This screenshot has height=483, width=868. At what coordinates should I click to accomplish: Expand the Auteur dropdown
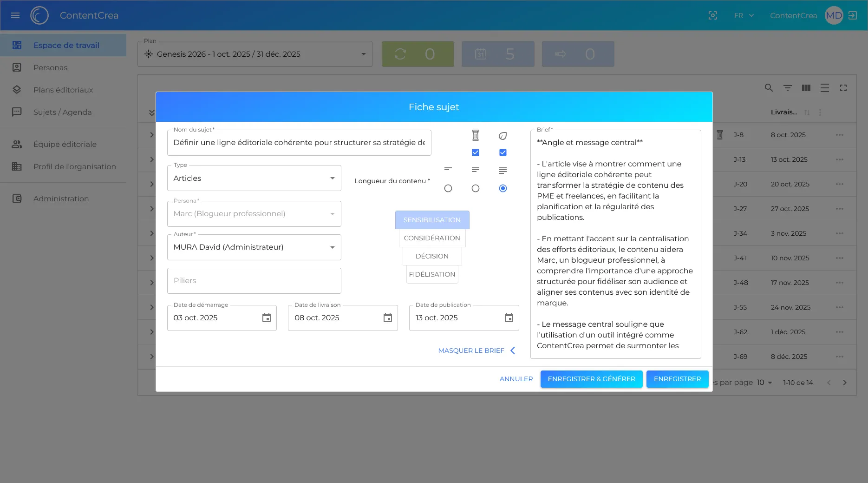pos(254,247)
